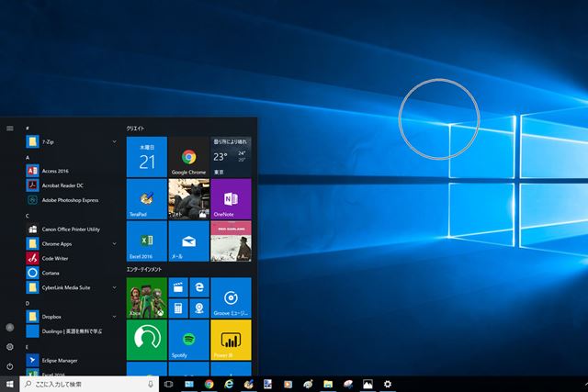Open the yellow Power BI tile
The height and width of the screenshot is (392, 588).
tap(231, 340)
